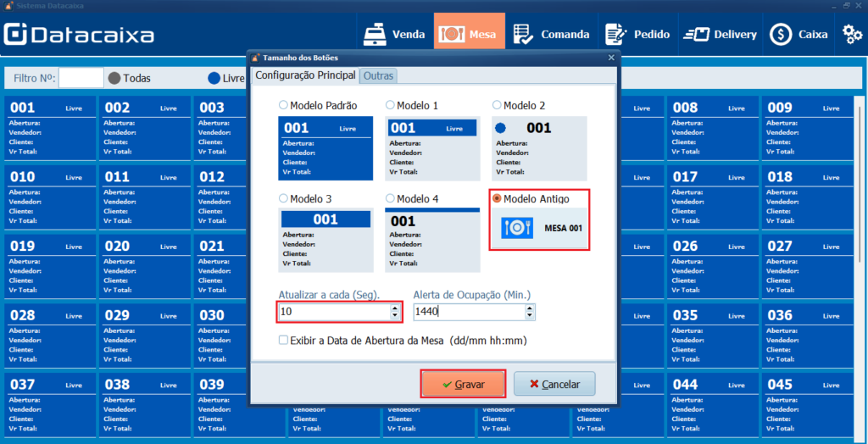Screen dimensions: 868x444
Task: Increase the Alerta de Ocupação minutes
Action: (x=530, y=308)
